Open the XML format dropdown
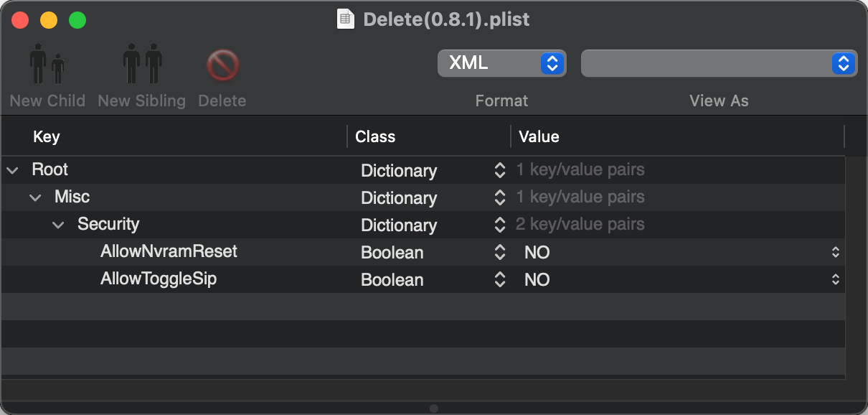The width and height of the screenshot is (868, 415). pos(501,63)
